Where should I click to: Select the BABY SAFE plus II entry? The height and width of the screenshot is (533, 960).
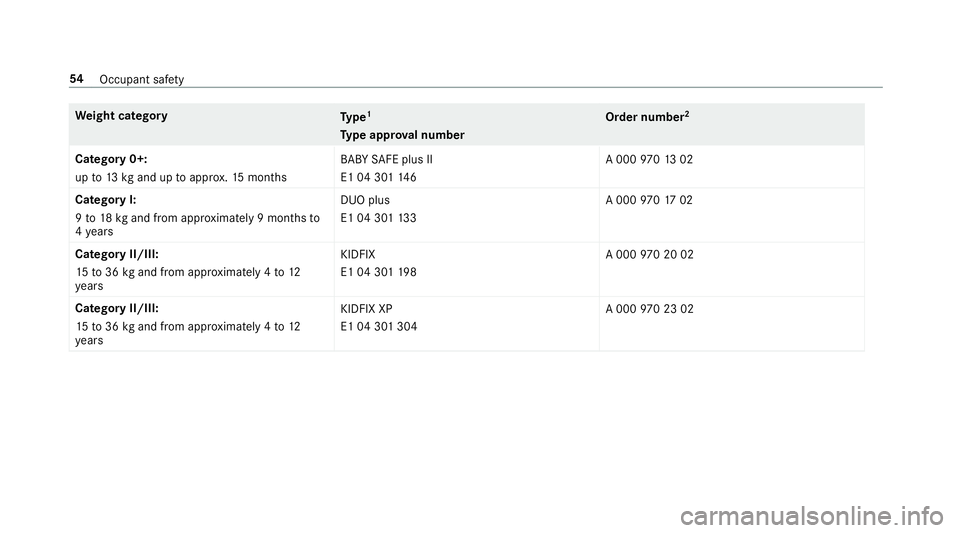coord(388,158)
